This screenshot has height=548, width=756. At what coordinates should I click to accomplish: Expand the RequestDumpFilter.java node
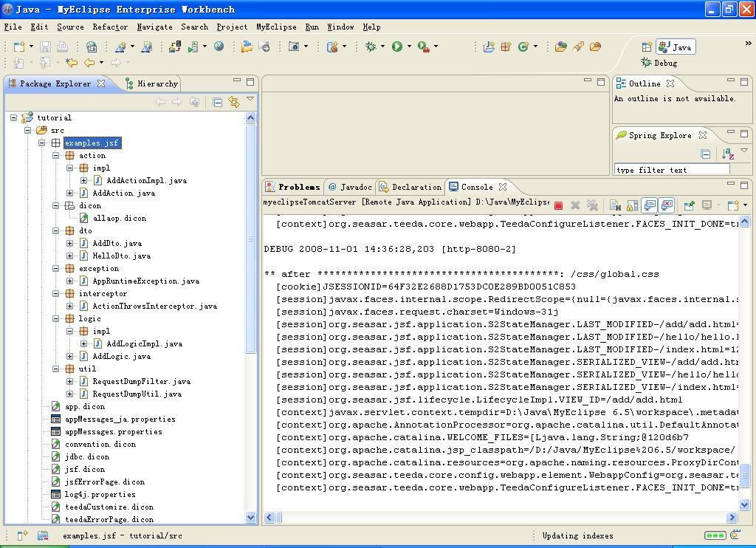69,381
